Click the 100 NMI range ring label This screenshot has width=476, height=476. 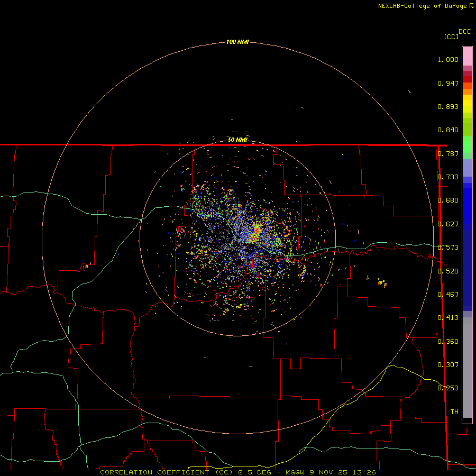pos(237,42)
